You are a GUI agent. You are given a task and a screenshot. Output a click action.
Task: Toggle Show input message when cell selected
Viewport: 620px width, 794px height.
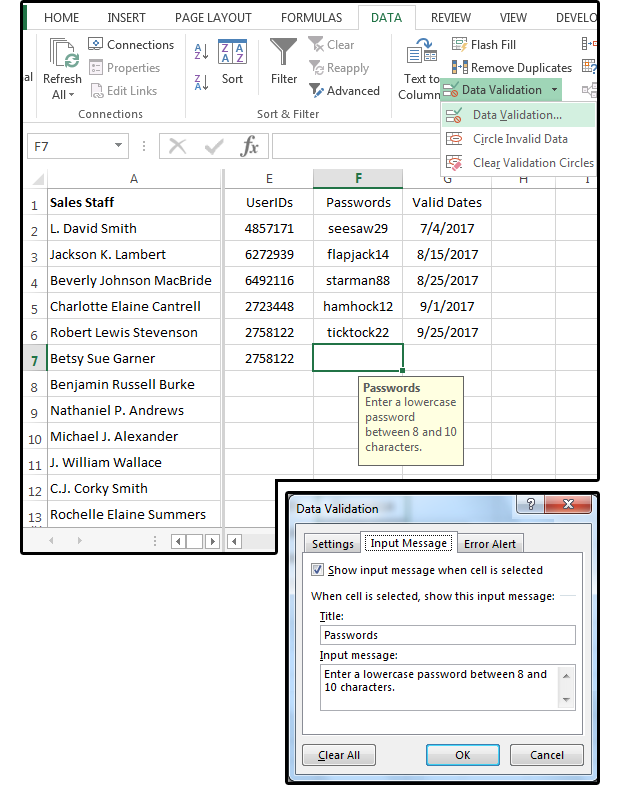coord(317,570)
